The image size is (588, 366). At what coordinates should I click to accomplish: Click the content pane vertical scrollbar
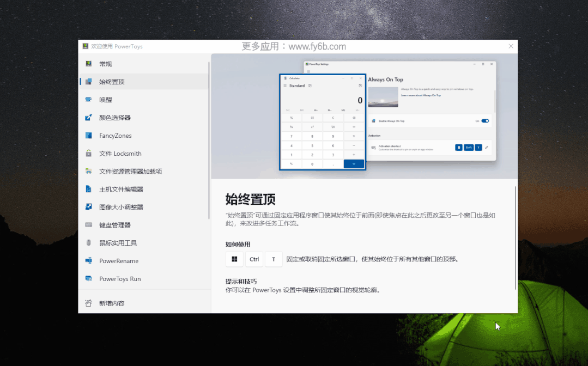tap(516, 238)
